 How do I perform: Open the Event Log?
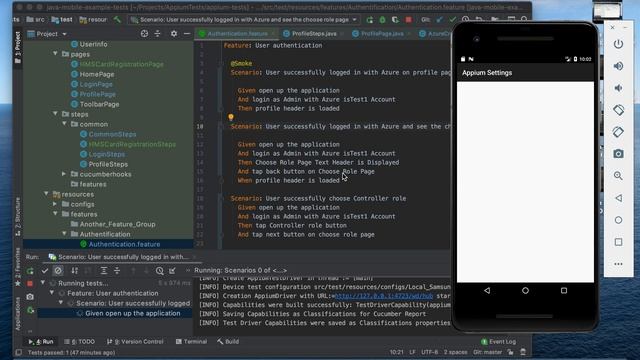tap(498, 342)
